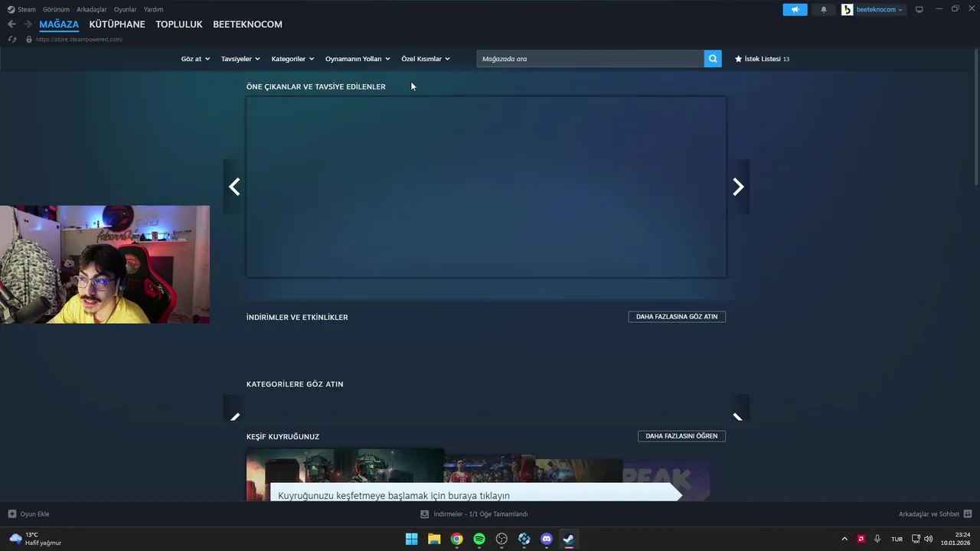
Task: Open the BEETEKNOCOM tab
Action: 247,24
